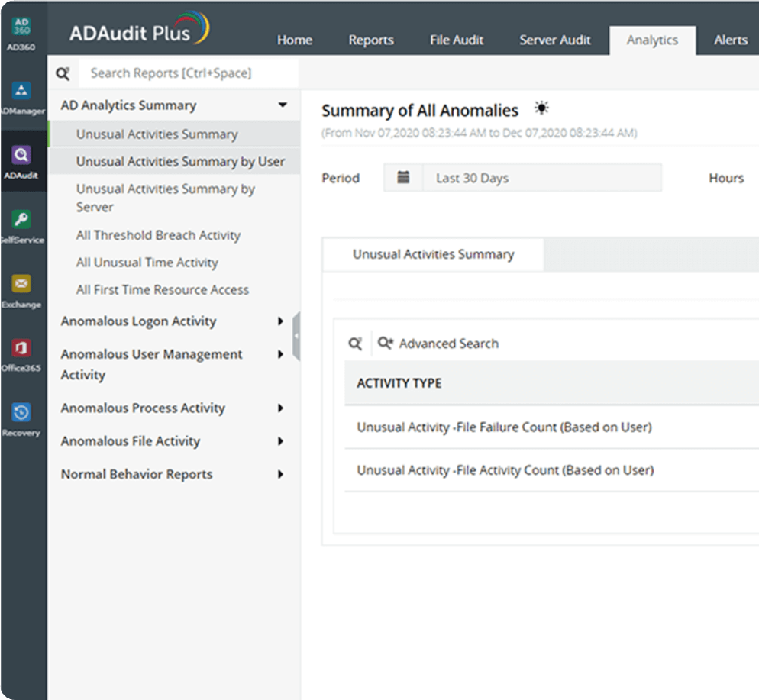Click the search icon above Activity Type
Image resolution: width=759 pixels, height=700 pixels.
(x=355, y=344)
